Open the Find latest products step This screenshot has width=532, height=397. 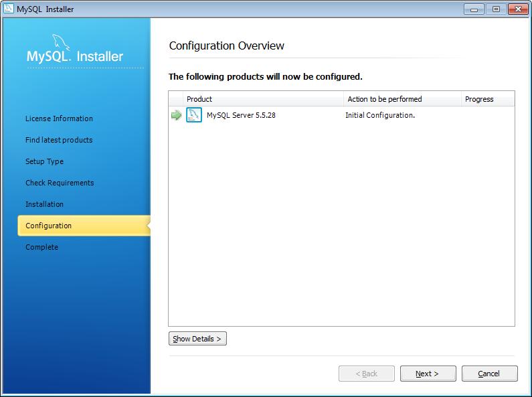(x=59, y=140)
